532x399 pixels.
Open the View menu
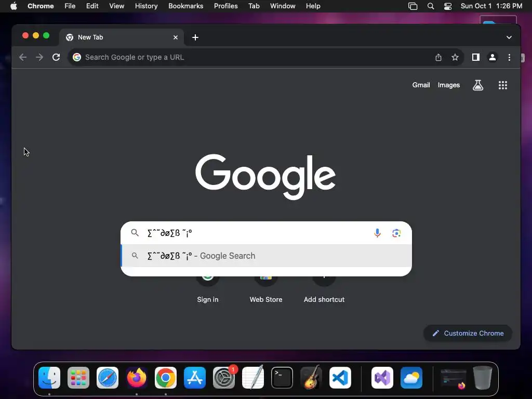(116, 6)
